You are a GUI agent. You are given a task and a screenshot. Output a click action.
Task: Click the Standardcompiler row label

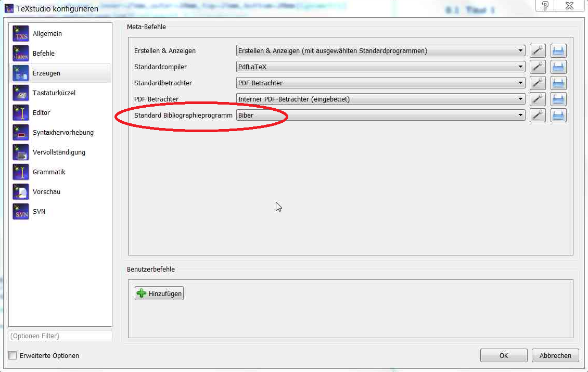point(160,67)
